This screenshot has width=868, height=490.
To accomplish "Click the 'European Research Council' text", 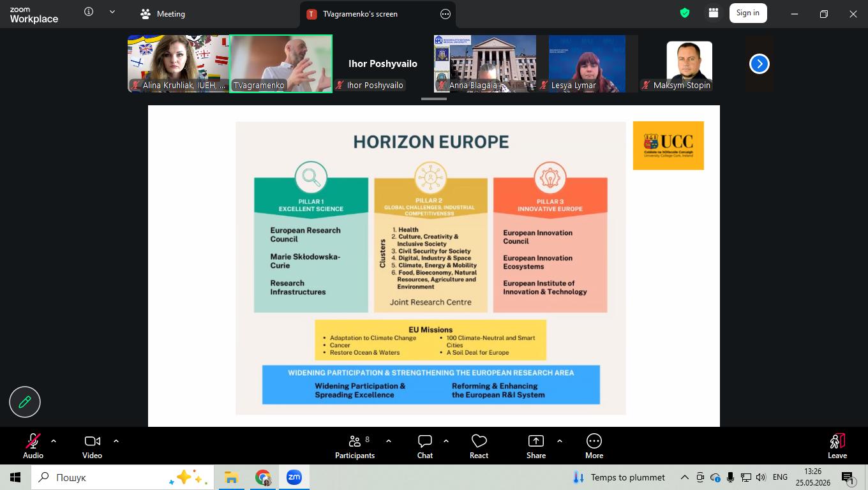I will pos(305,235).
